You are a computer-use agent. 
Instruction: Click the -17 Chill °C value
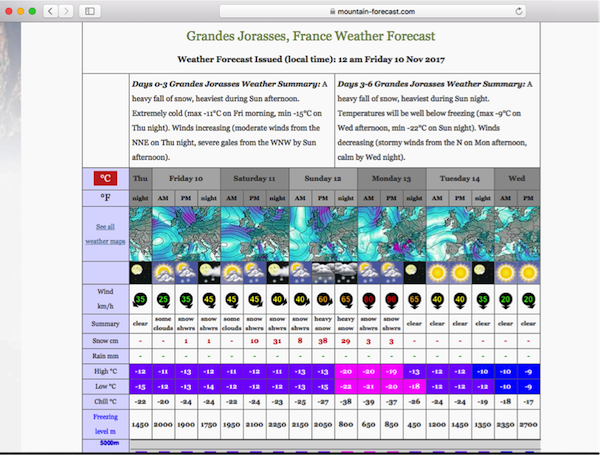[x=528, y=401]
